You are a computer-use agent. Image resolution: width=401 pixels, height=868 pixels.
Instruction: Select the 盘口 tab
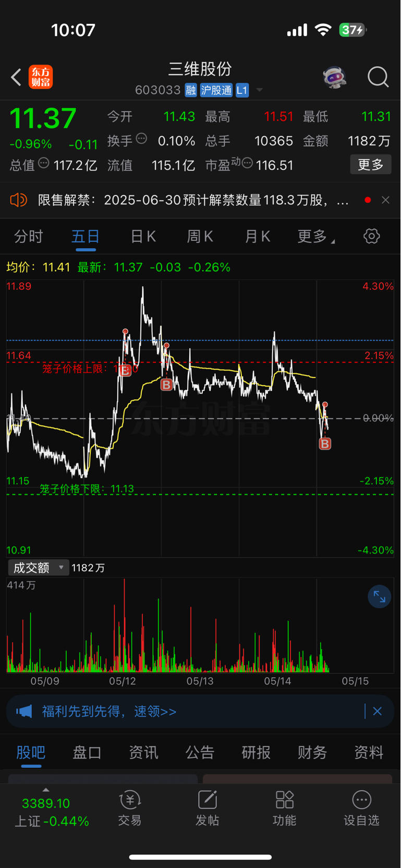(x=87, y=752)
